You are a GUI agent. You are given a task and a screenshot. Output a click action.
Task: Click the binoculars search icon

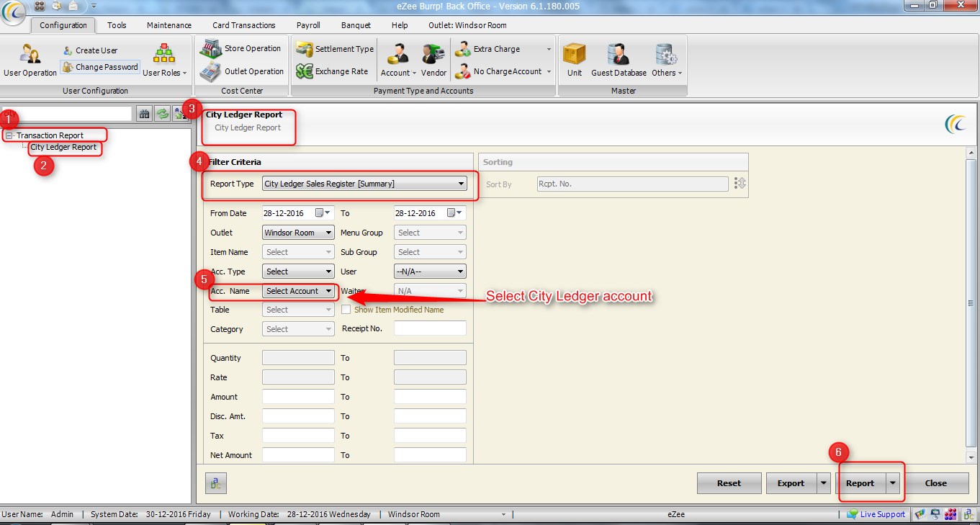(x=144, y=114)
